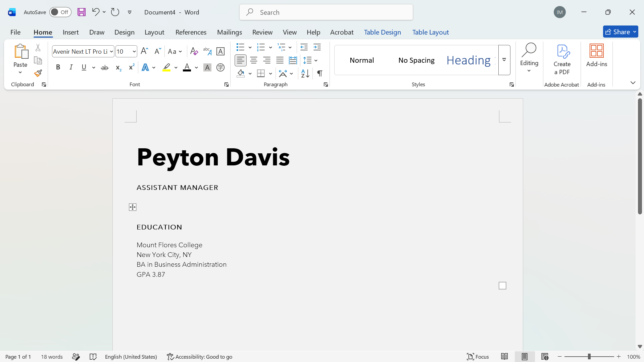Click the zoom slider handle
644x362 pixels.
589,357
